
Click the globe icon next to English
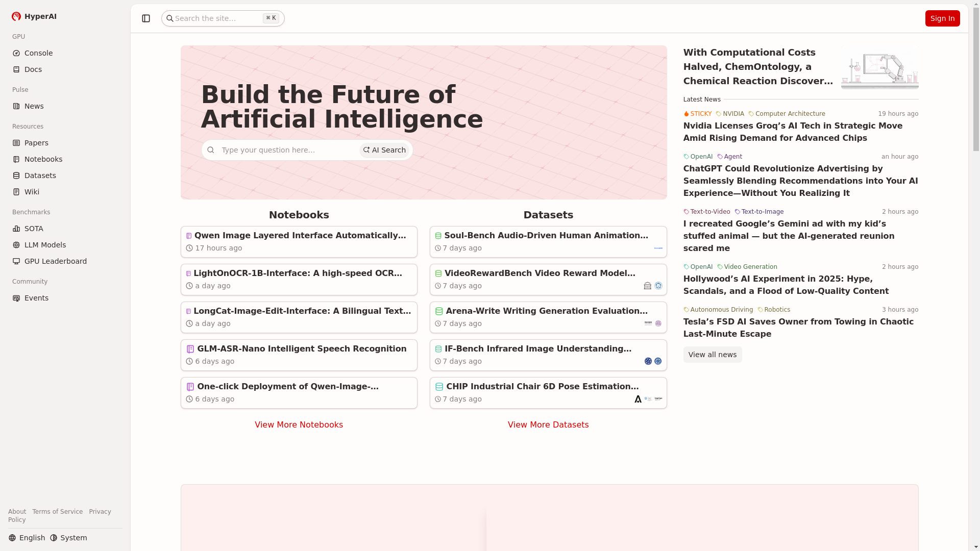(12, 538)
